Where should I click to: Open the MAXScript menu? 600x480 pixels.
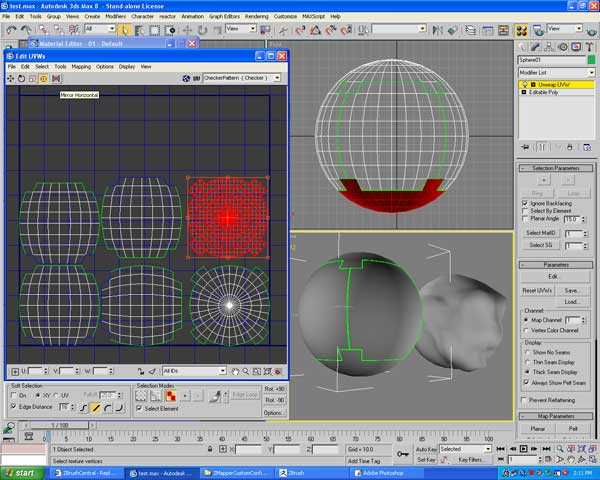click(x=313, y=16)
